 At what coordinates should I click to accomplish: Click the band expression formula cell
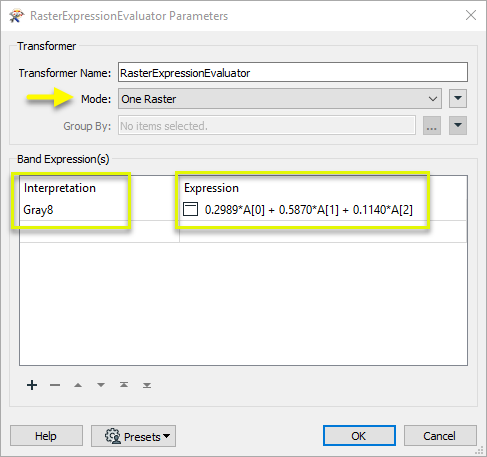tap(323, 210)
